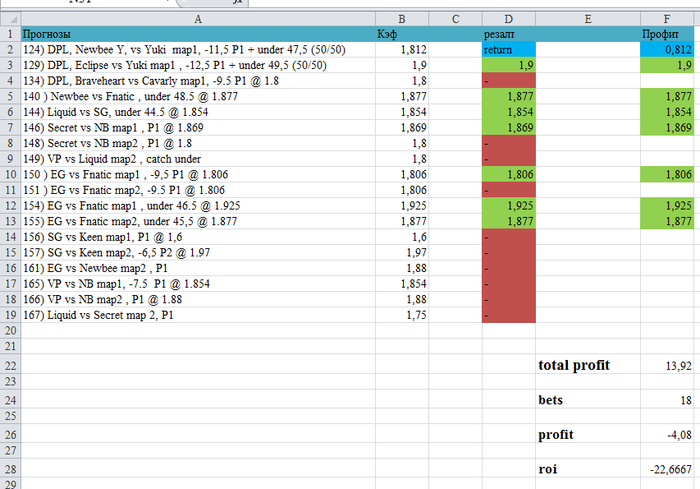Select cell '150 ) EG vs Fnatic map1, -9,5 P1'

tap(198, 175)
